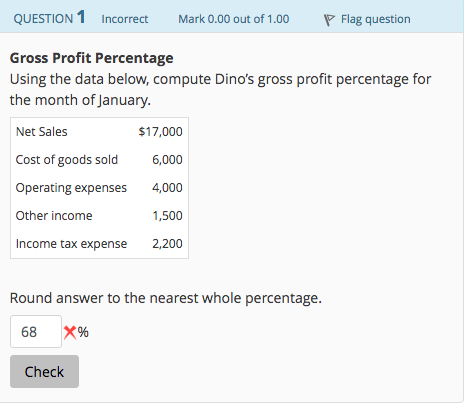Click the 6,000 cost value
Viewport: 467px width, 403px height.
[x=167, y=160]
